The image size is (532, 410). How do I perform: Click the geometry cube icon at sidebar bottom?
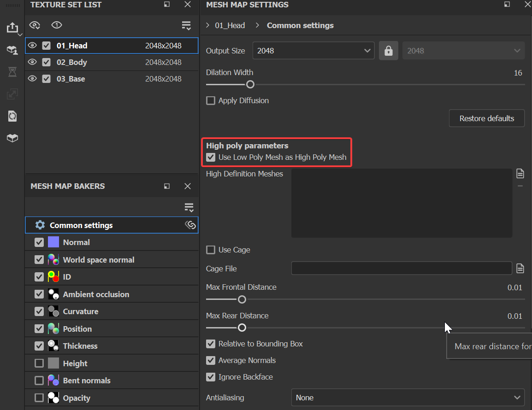(x=12, y=138)
